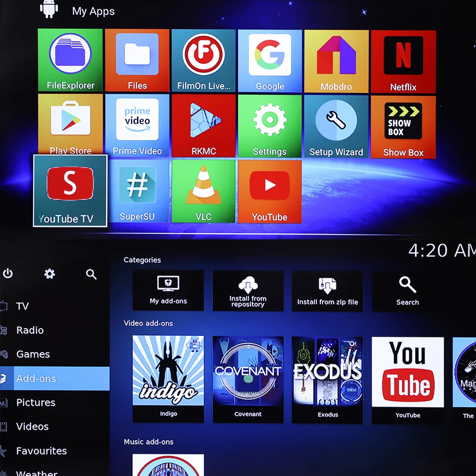
Task: Click the Kodi power icon
Action: pyautogui.click(x=8, y=274)
